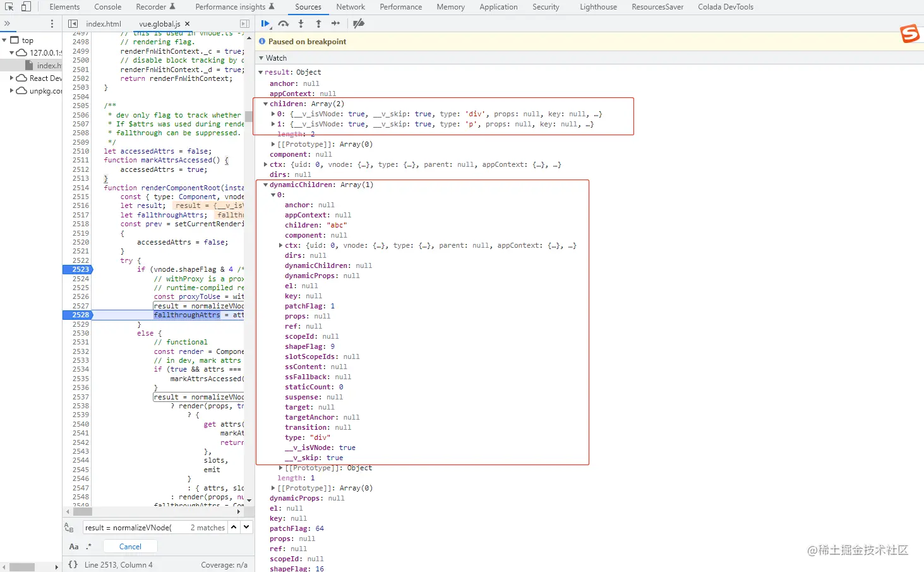This screenshot has width=924, height=572.
Task: Step over next function call
Action: coord(283,23)
